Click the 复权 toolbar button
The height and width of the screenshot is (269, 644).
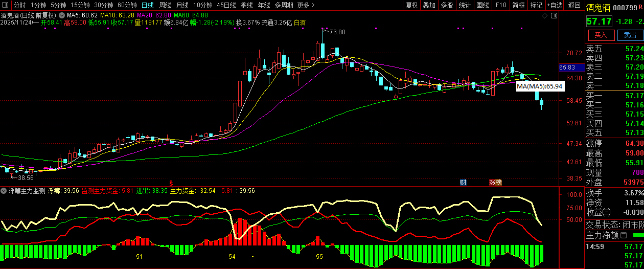click(x=412, y=5)
